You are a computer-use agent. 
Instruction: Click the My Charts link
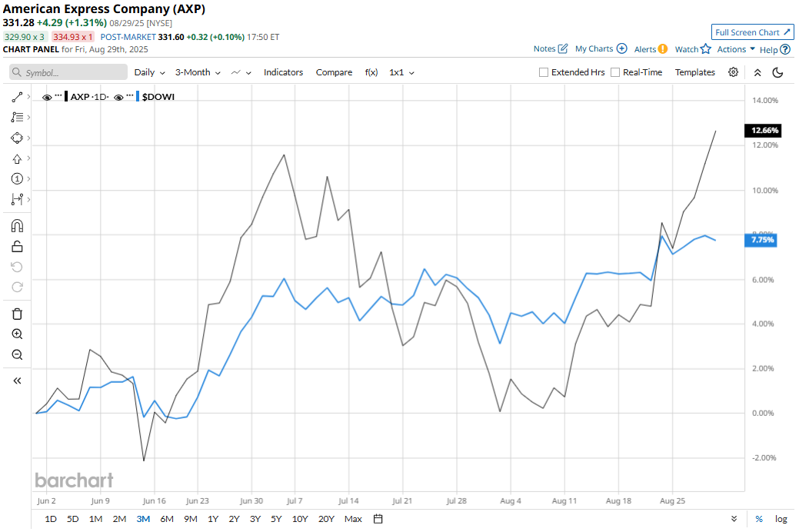[x=594, y=48]
